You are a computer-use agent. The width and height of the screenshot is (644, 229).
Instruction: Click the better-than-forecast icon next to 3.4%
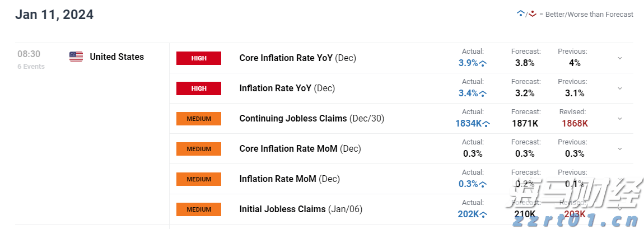pos(483,94)
